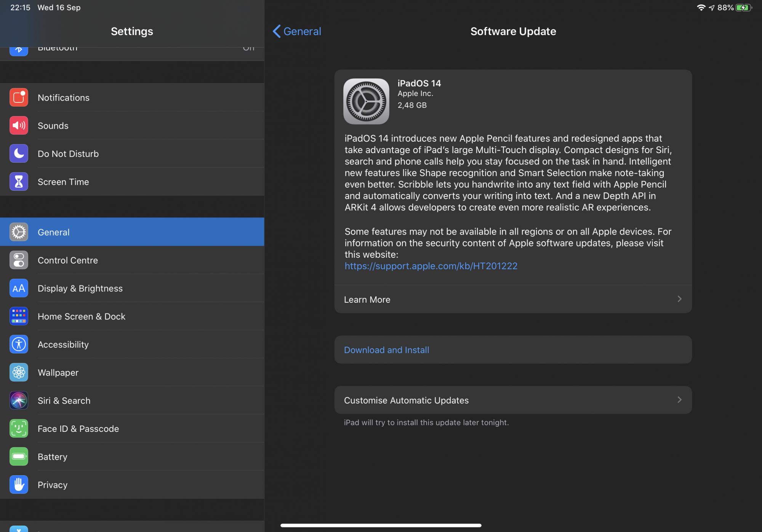This screenshot has height=532, width=762.
Task: Expand the Learn More chevron
Action: (679, 299)
